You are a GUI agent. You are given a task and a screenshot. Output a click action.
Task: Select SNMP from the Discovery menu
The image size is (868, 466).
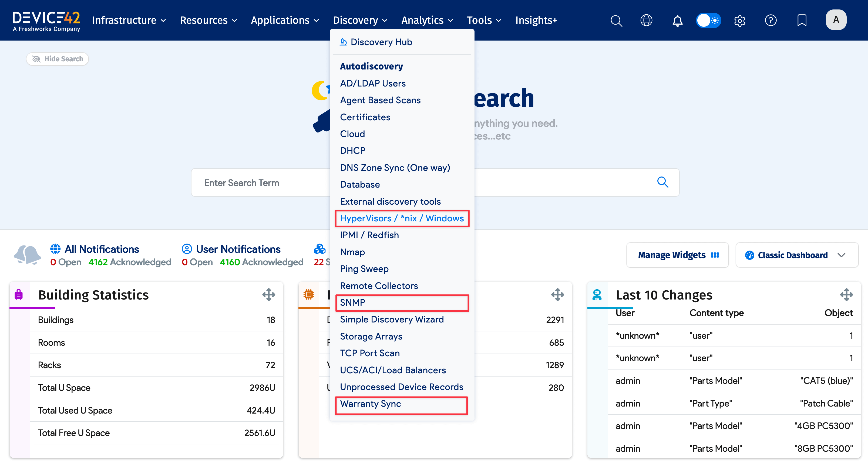(352, 302)
